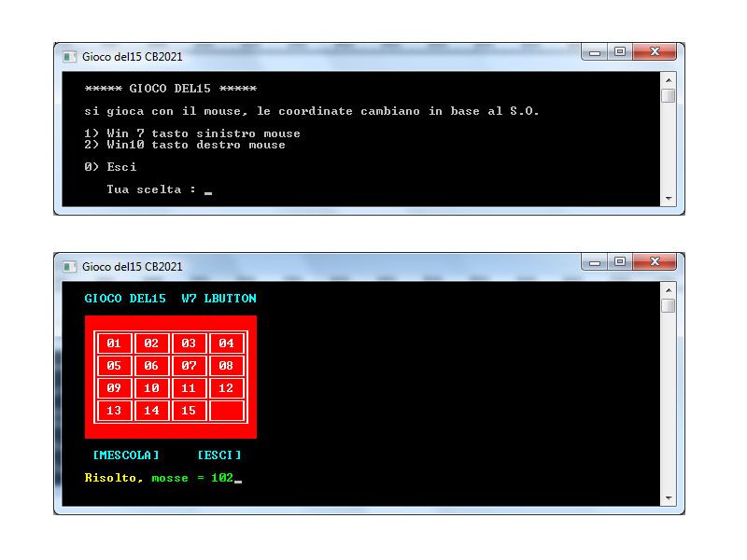Click the empty cell of the puzzle grid
Image resolution: width=747 pixels, height=560 pixels.
point(226,411)
